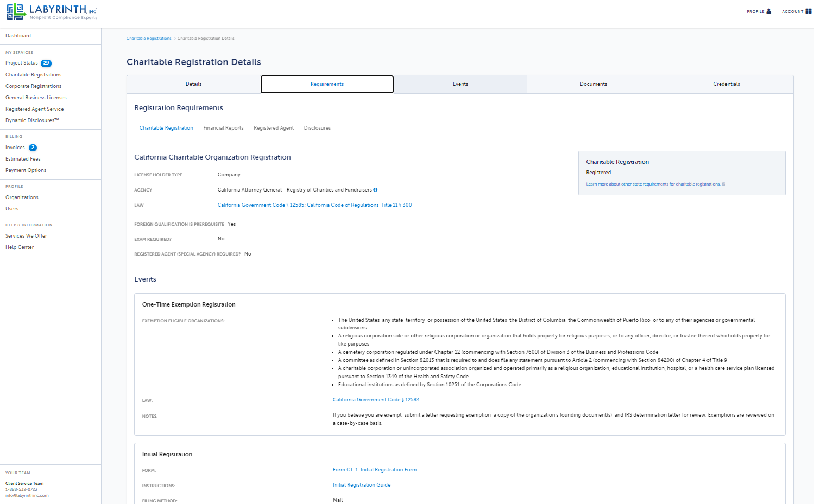The width and height of the screenshot is (814, 504).
Task: Open Help Center in sidebar
Action: (x=20, y=247)
